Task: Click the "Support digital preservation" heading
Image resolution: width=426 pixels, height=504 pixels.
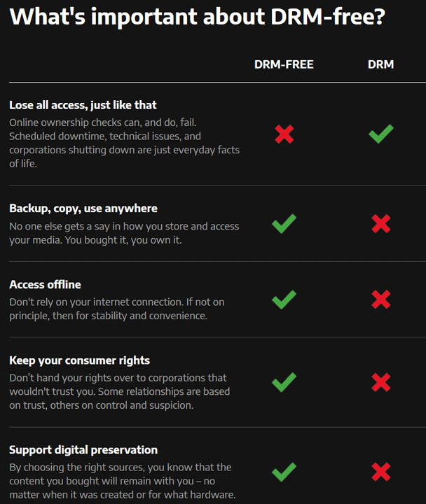Action: (83, 450)
